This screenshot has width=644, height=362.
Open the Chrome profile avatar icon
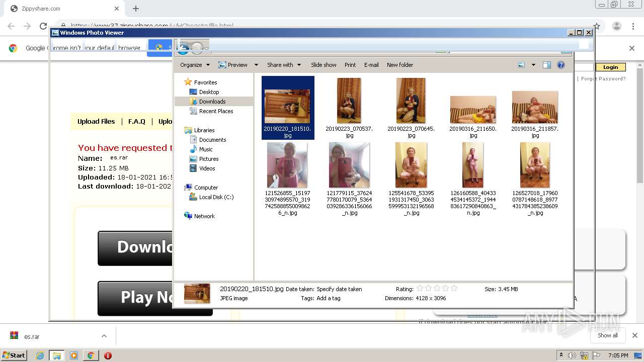[x=617, y=26]
